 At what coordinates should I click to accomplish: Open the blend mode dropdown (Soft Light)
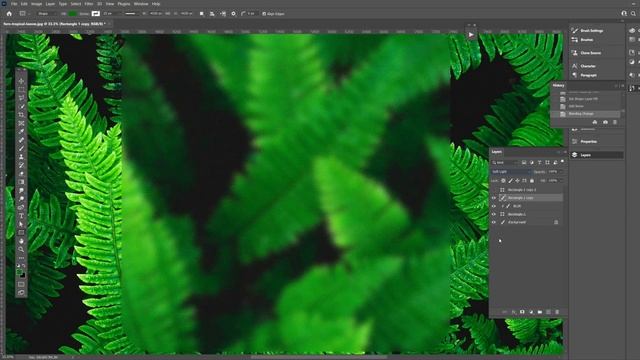tap(511, 172)
